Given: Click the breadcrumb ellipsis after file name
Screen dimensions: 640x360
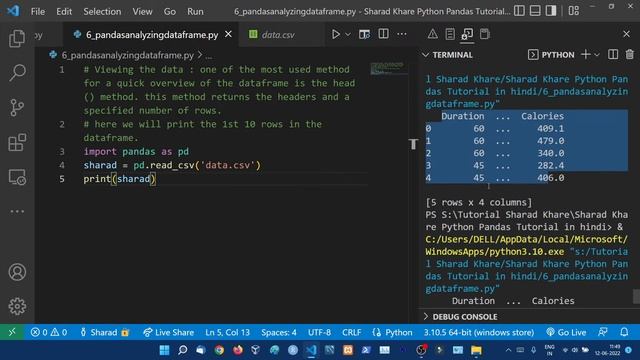Looking at the screenshot, I should (209, 56).
